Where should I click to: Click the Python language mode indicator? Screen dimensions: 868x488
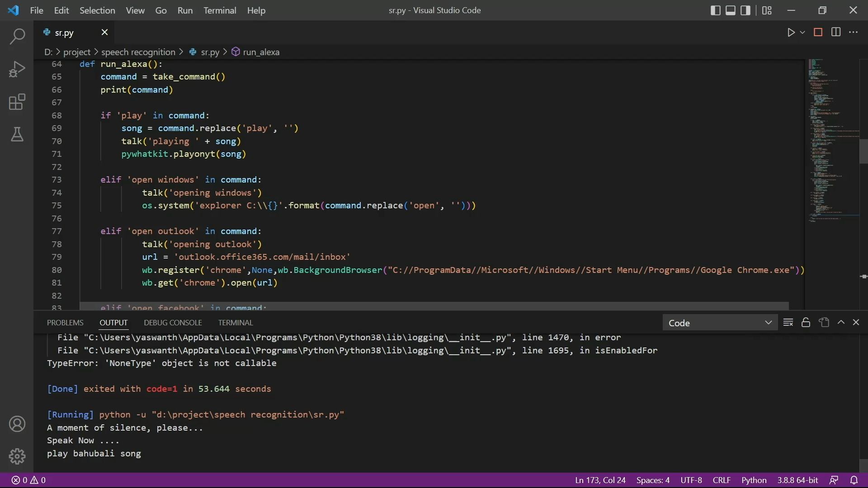pos(754,480)
